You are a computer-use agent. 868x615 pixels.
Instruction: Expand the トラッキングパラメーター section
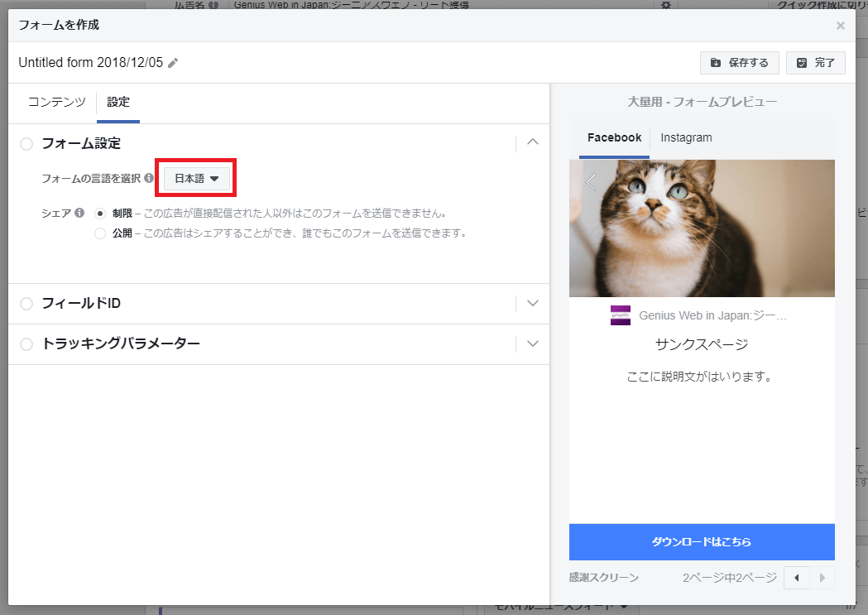[x=533, y=344]
